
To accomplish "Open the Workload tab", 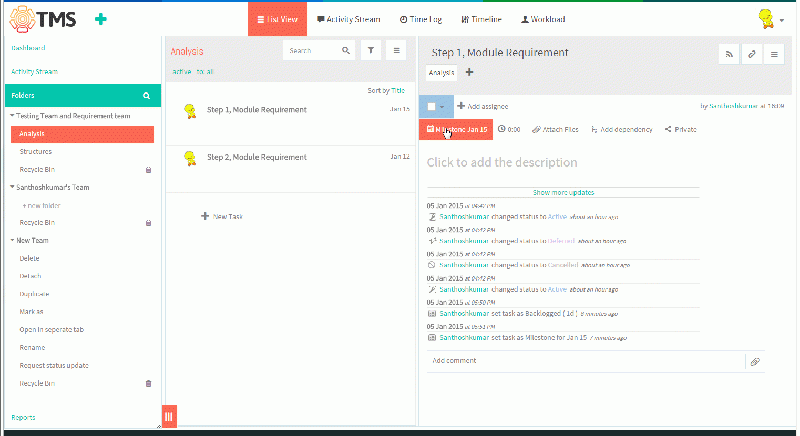I will 543,19.
